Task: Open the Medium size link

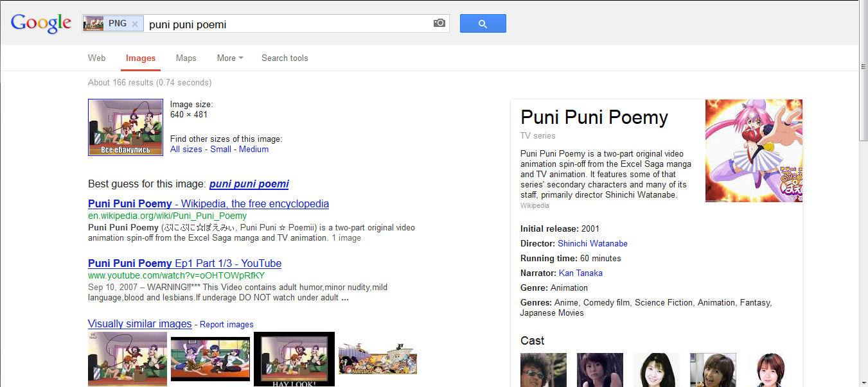Action: click(x=254, y=149)
